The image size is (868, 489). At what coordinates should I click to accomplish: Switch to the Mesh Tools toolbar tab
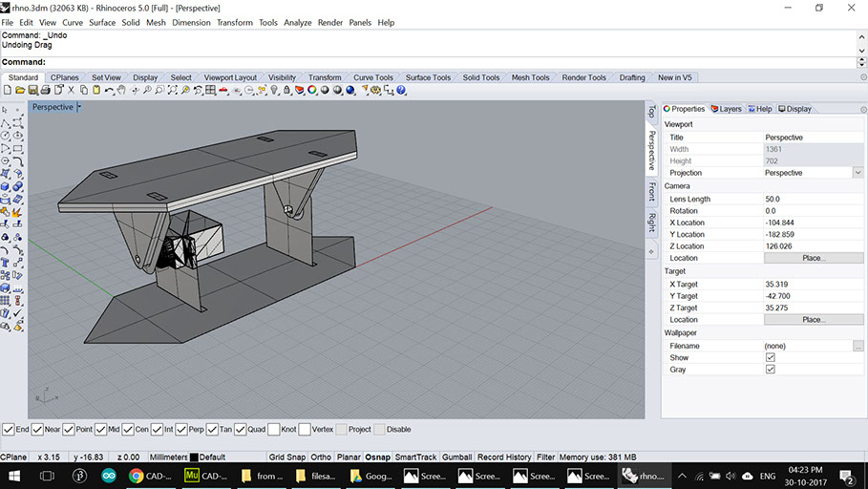(530, 77)
